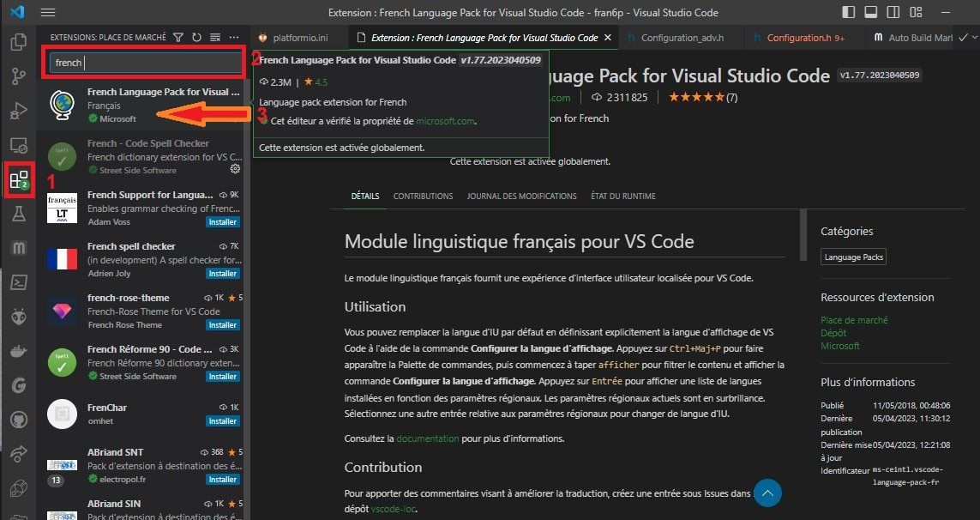The width and height of the screenshot is (980, 520).
Task: Open the Explorer view in activity bar
Action: [x=19, y=42]
